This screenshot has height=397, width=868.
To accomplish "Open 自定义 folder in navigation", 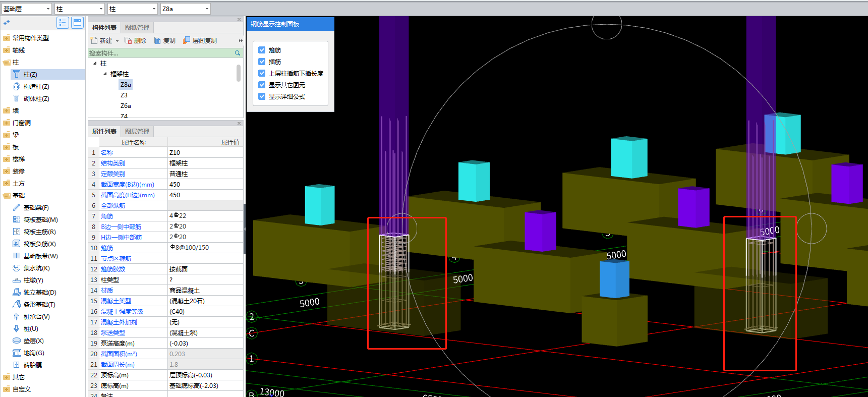I will click(x=22, y=389).
